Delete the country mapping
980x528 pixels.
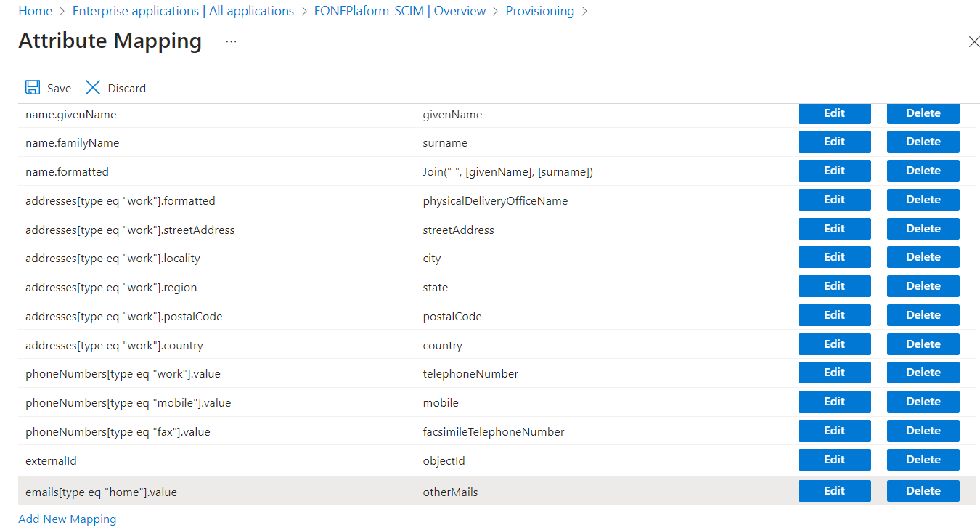pyautogui.click(x=923, y=344)
